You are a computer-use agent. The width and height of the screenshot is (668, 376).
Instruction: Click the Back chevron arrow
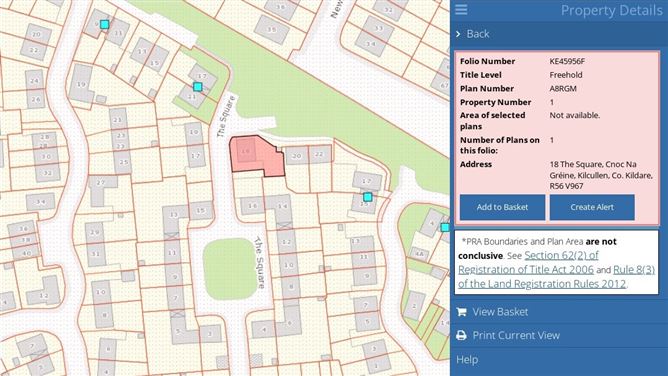458,34
